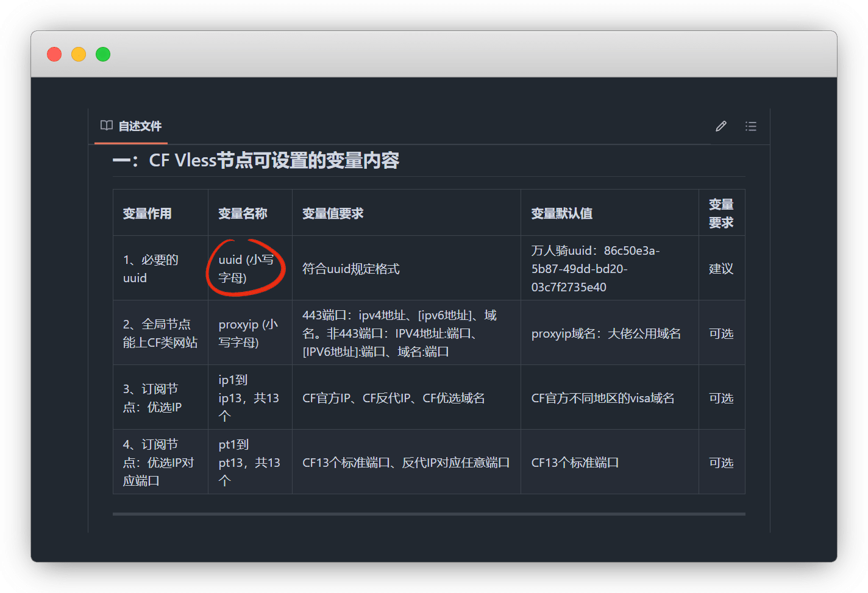The width and height of the screenshot is (868, 593).
Task: Click the 变量作用 column header
Action: [x=147, y=213]
